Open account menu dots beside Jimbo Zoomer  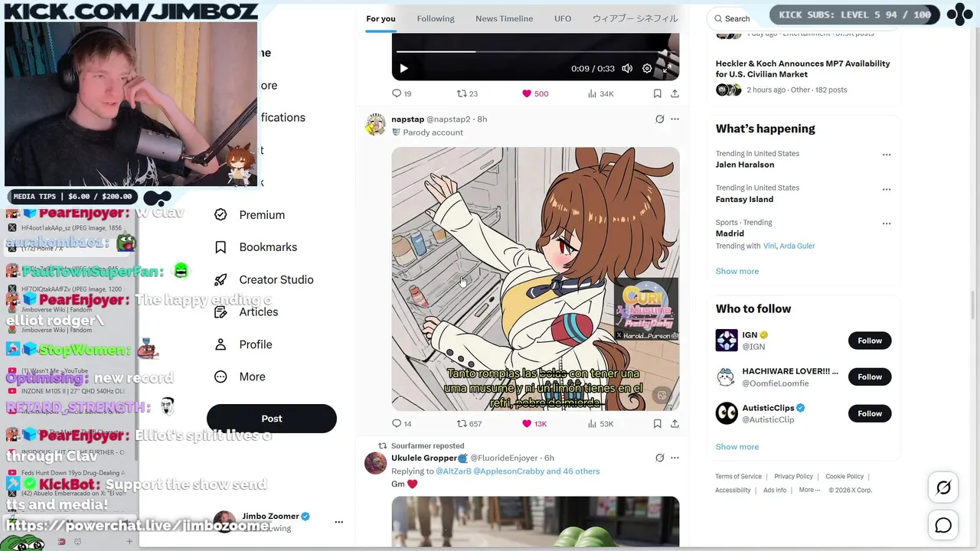(x=338, y=522)
